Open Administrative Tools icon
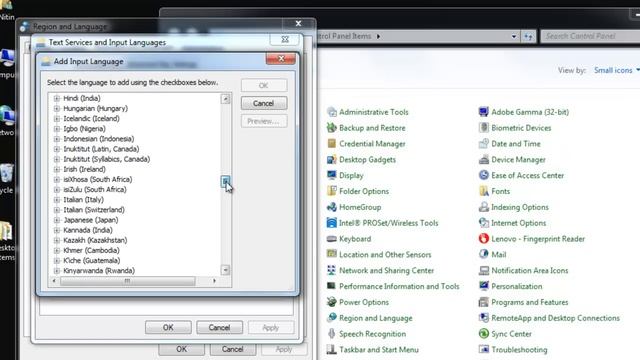Viewport: 640px width, 360px height. tap(331, 112)
